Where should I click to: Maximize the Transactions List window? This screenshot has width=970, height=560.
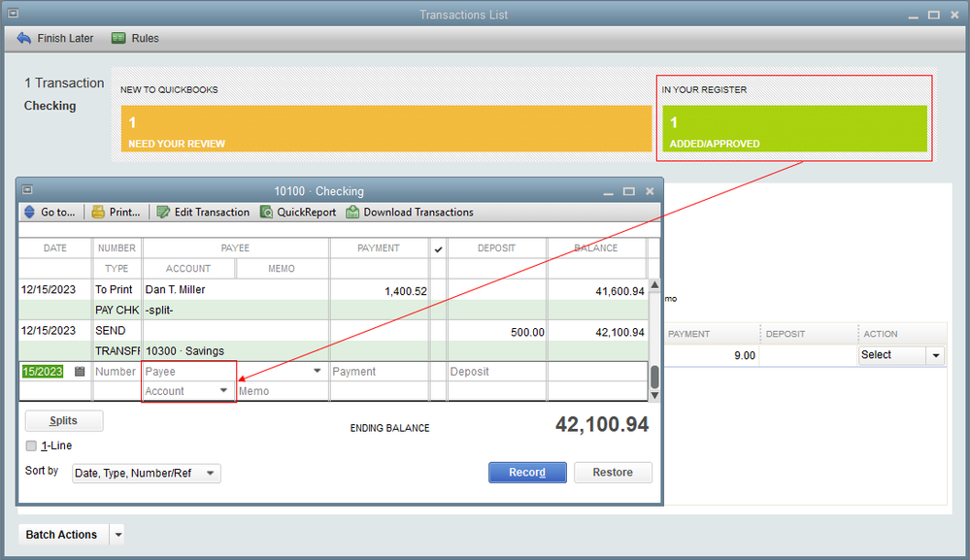934,15
